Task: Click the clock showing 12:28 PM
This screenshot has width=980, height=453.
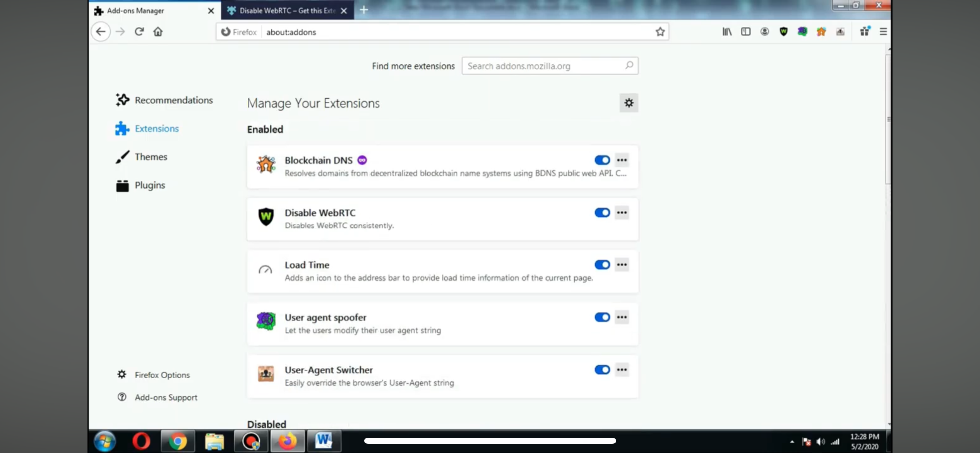Action: [x=864, y=437]
